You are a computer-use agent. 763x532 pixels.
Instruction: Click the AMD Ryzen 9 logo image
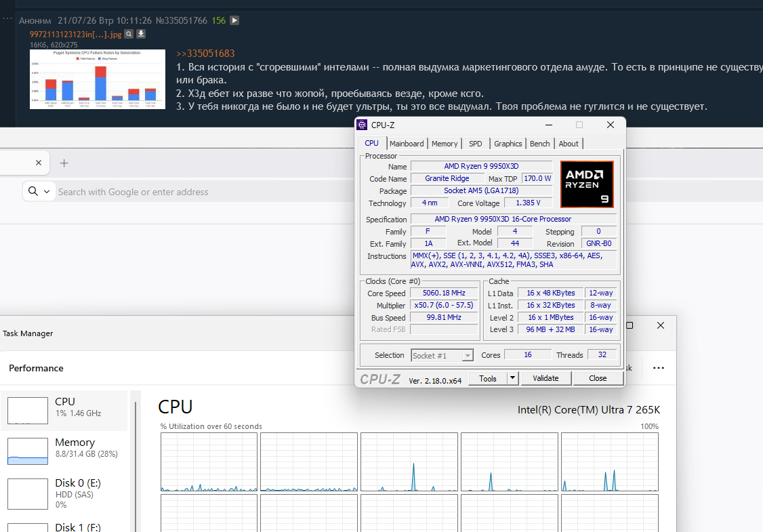point(587,184)
